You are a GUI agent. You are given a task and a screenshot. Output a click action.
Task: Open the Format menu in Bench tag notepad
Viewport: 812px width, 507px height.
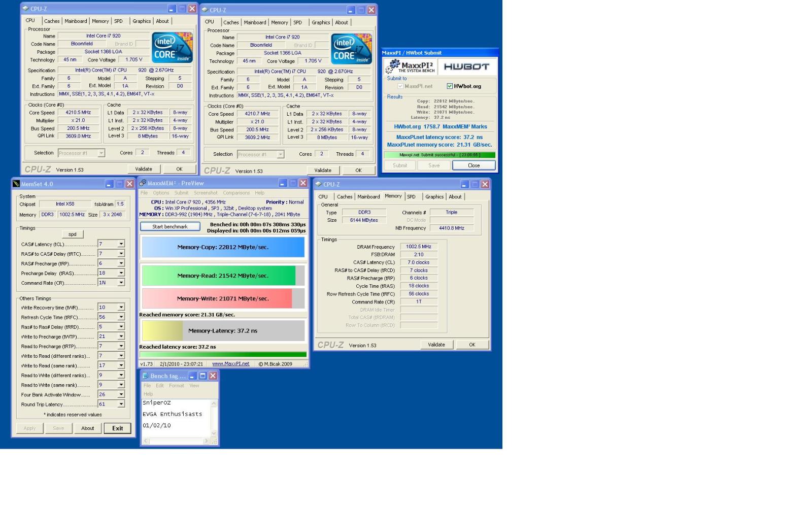pos(177,386)
